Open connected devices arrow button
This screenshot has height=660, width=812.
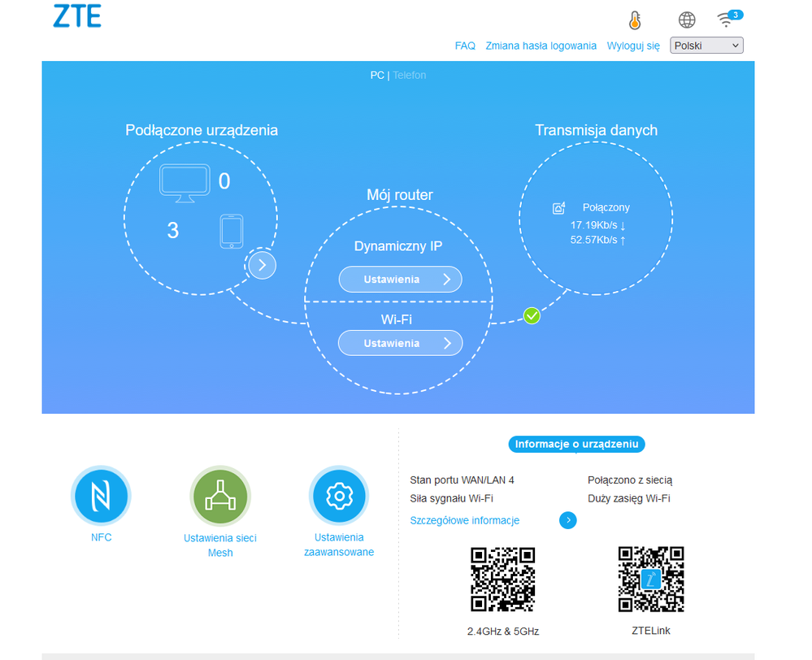(x=262, y=265)
